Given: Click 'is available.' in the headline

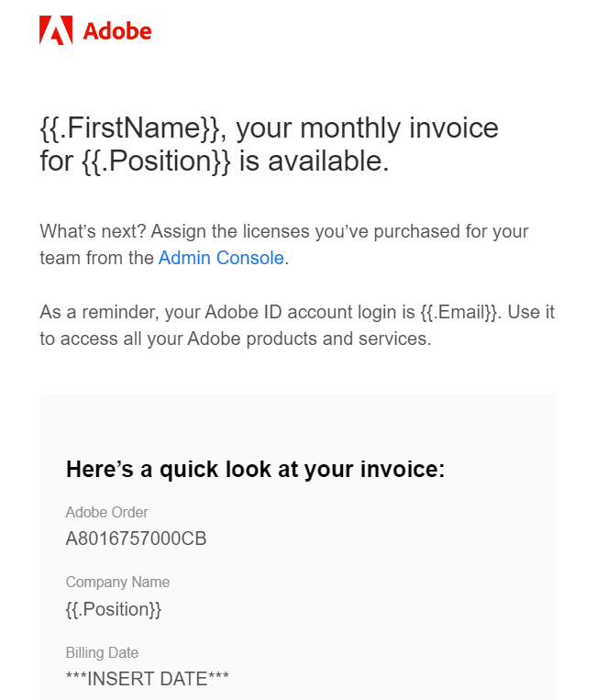Looking at the screenshot, I should 315,161.
